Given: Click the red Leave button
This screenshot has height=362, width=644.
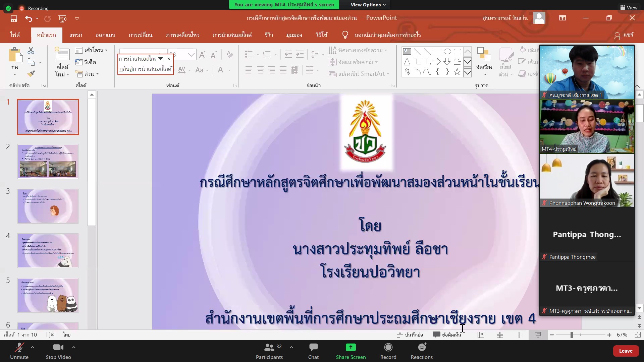Looking at the screenshot, I should click(x=626, y=351).
